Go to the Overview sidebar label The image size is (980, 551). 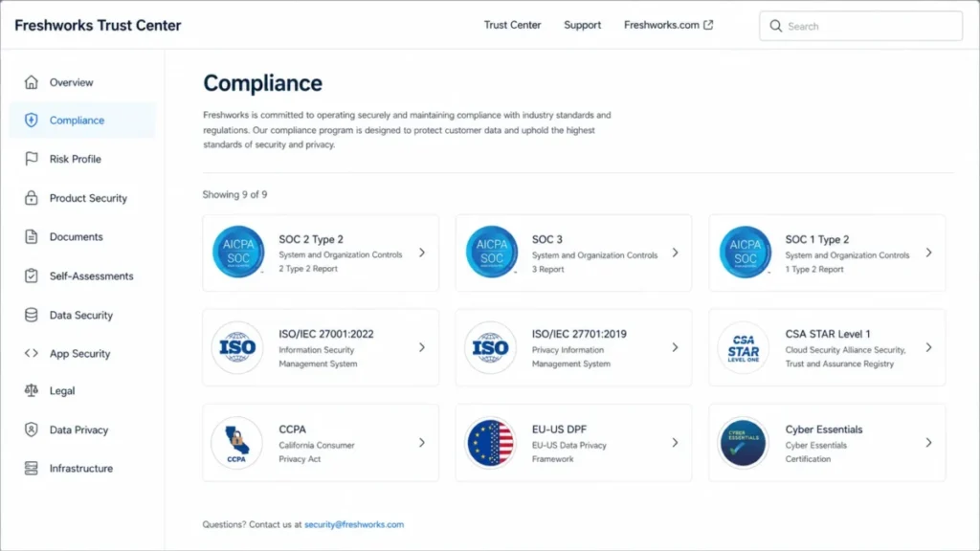[x=71, y=82]
